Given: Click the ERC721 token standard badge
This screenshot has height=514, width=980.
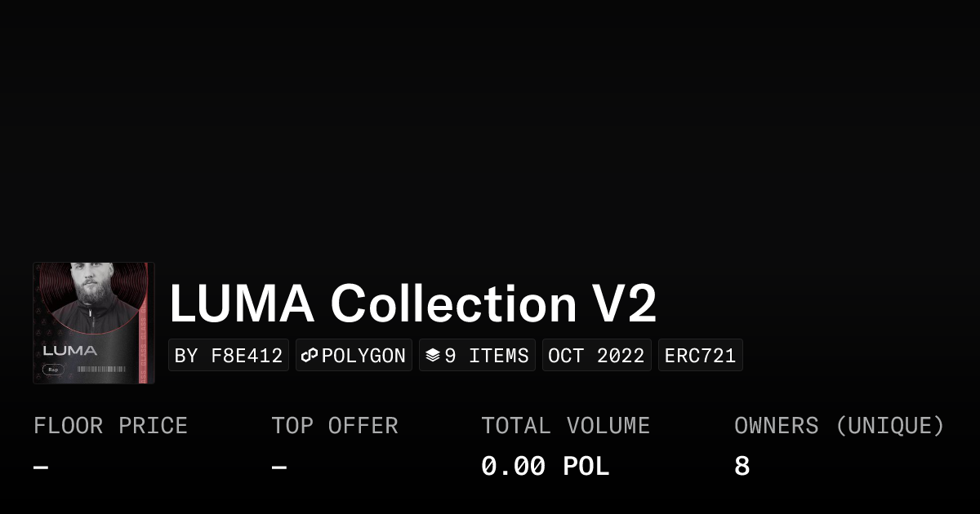Looking at the screenshot, I should [x=700, y=356].
